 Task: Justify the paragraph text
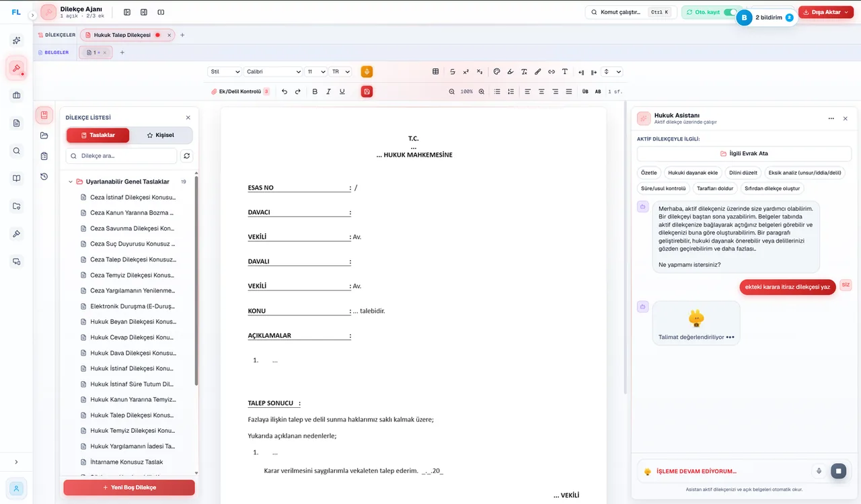tap(569, 91)
